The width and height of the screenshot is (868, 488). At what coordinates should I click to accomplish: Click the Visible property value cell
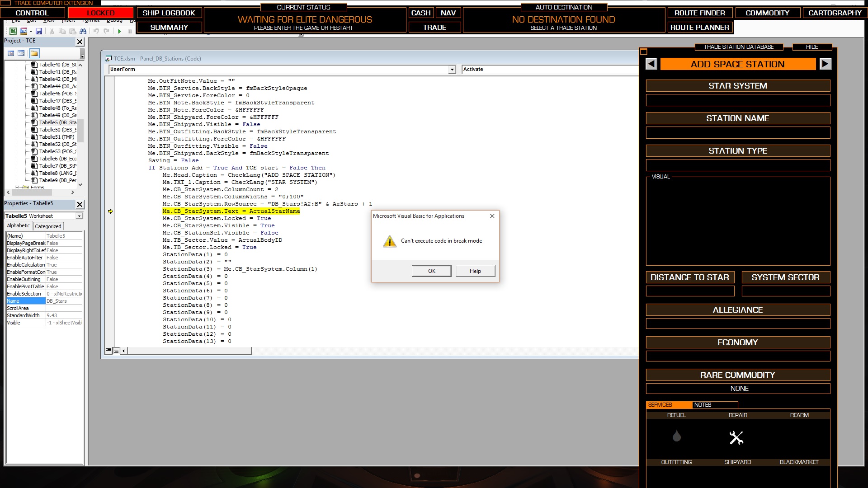click(x=64, y=323)
